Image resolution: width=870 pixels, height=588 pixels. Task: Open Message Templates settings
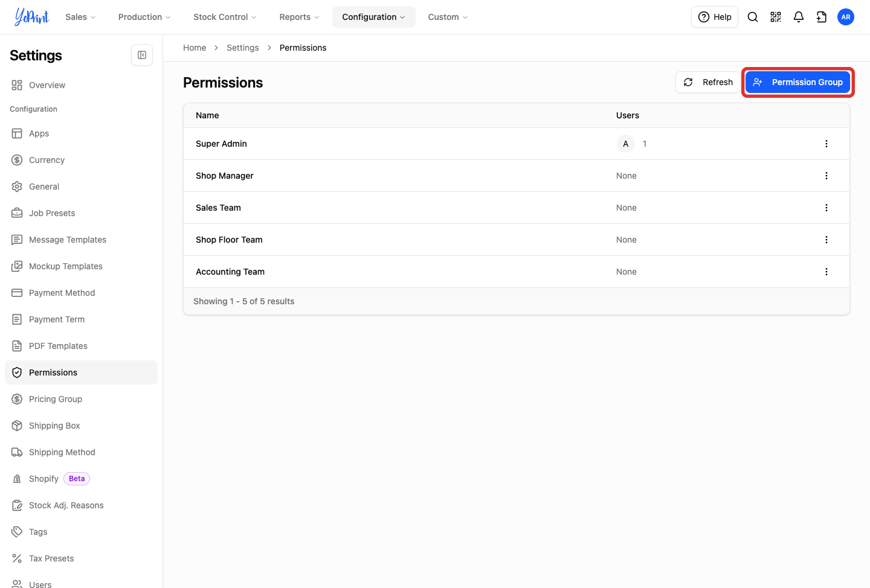tap(81, 240)
